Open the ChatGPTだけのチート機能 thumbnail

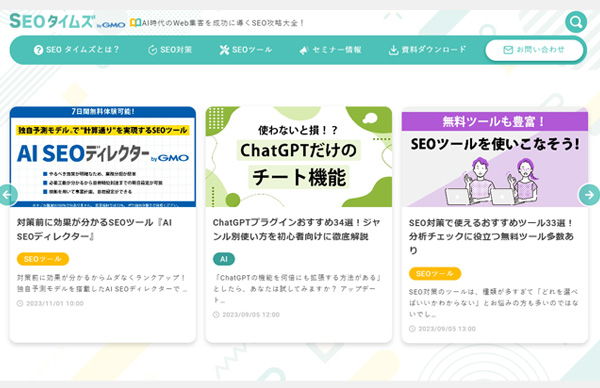[x=299, y=157]
